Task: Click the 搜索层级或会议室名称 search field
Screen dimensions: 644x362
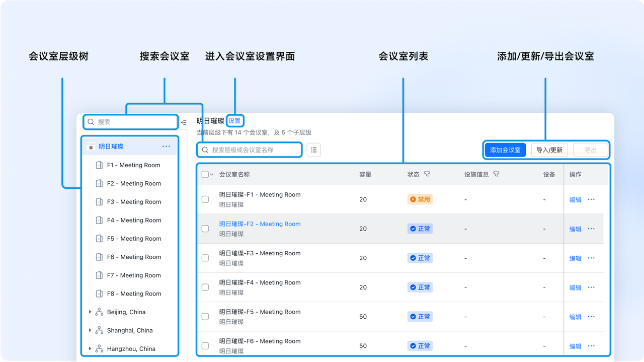Action: [x=250, y=150]
